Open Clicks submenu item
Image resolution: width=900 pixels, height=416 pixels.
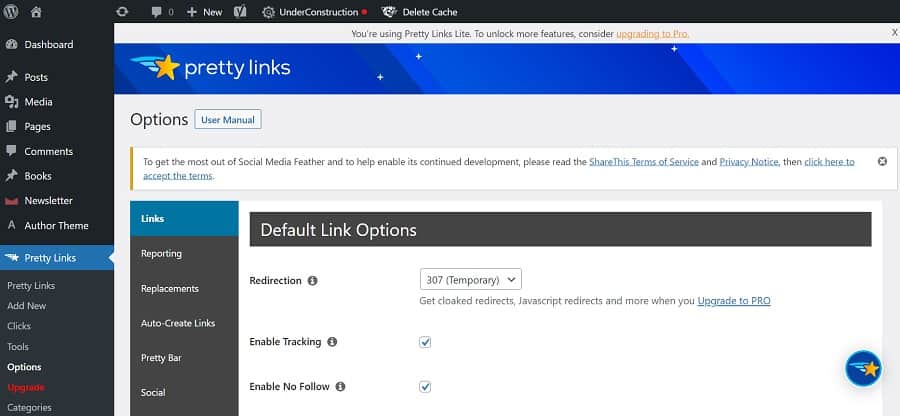19,326
